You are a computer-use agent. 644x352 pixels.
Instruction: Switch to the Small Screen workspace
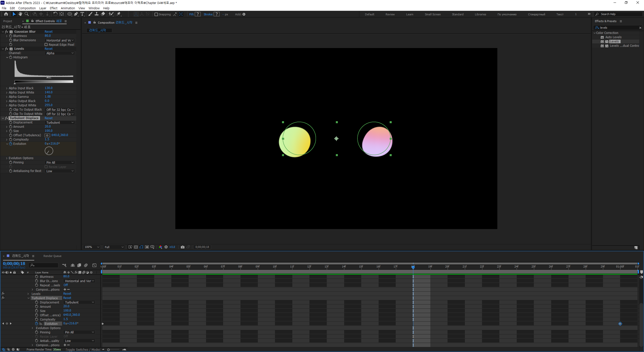click(432, 14)
